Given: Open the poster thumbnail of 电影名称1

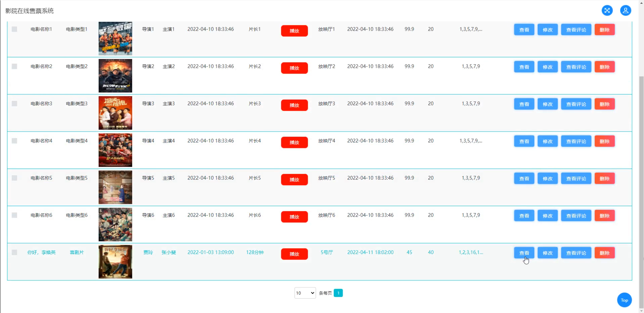Looking at the screenshot, I should (115, 39).
